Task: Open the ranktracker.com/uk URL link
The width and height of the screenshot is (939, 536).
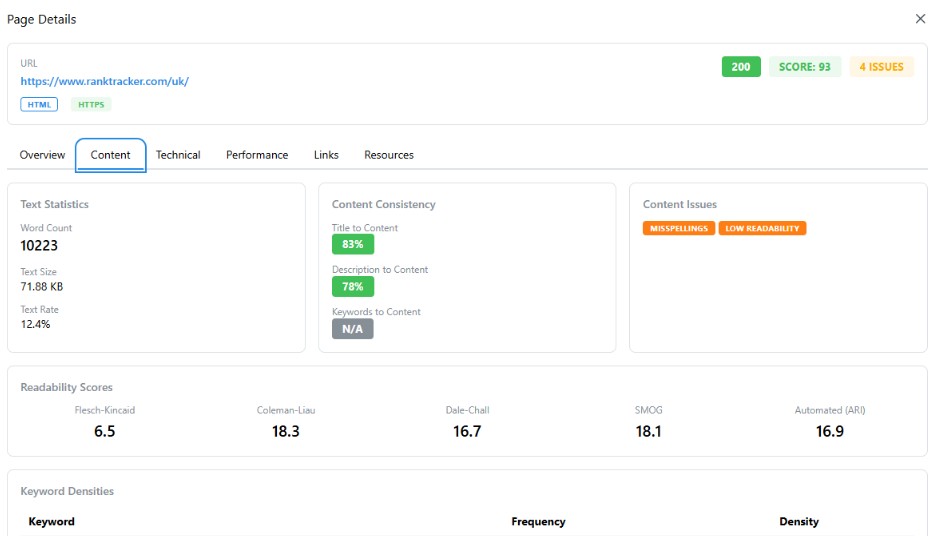Action: (104, 81)
